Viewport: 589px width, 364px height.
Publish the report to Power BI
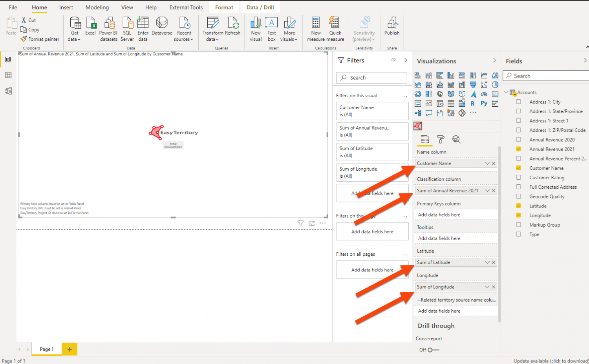(391, 27)
